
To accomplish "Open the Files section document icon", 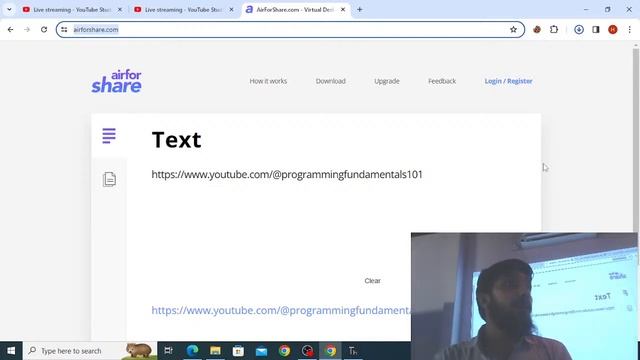I will 109,179.
